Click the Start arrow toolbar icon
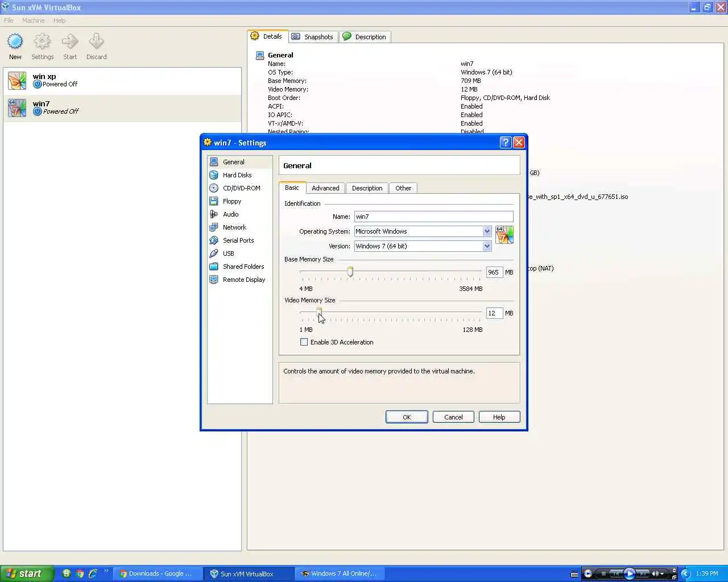This screenshot has height=582, width=728. (70, 47)
